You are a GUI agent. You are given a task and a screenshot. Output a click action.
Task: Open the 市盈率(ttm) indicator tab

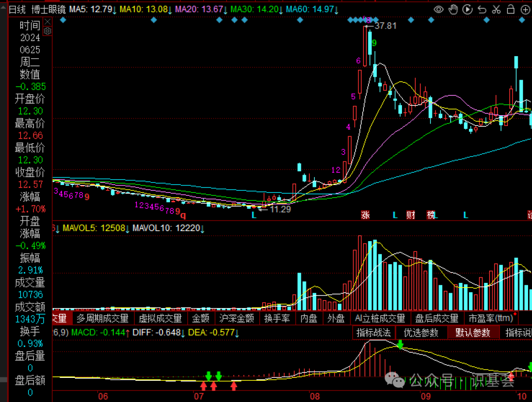click(x=491, y=318)
